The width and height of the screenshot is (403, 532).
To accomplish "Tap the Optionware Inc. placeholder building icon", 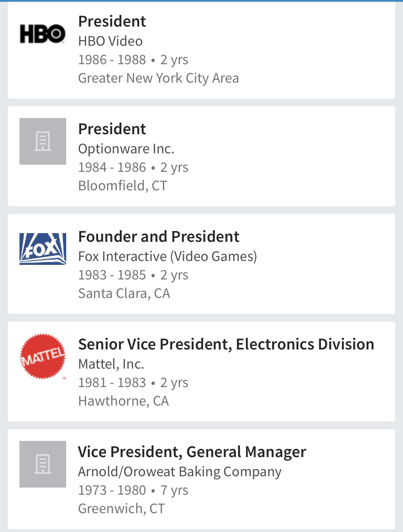I will pyautogui.click(x=43, y=141).
